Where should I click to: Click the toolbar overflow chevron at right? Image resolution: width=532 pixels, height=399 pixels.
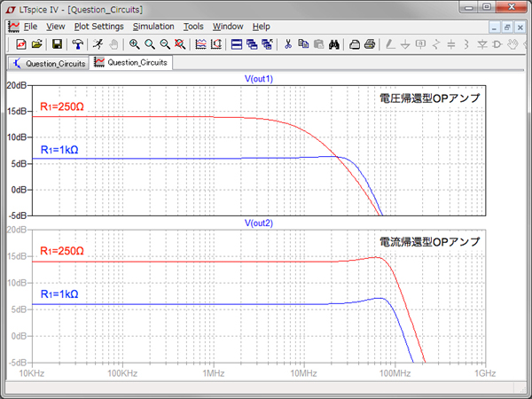(x=523, y=43)
